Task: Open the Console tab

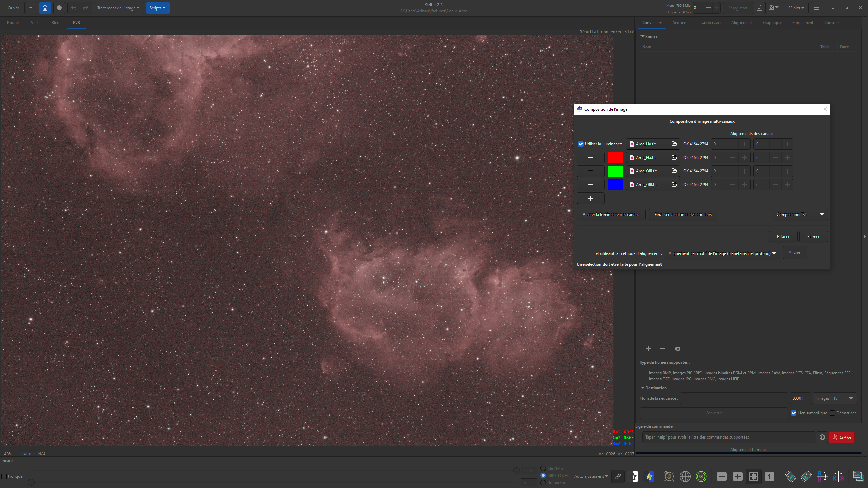Action: pos(831,23)
